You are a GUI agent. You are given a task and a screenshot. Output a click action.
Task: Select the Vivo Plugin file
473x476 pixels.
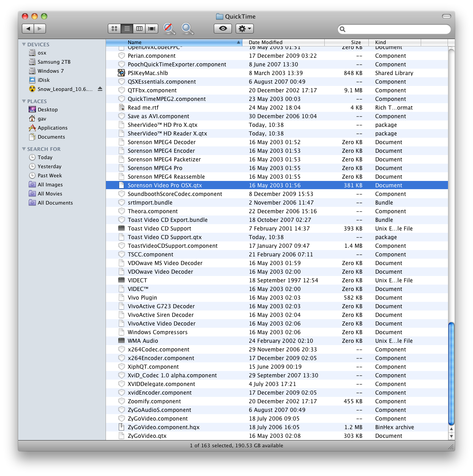coord(277,297)
